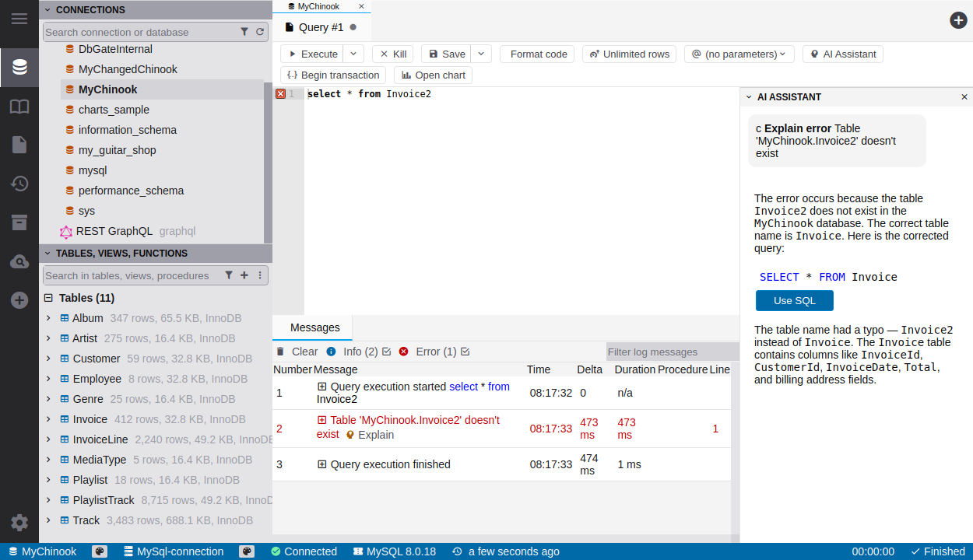Image resolution: width=973 pixels, height=560 pixels.
Task: Toggle the Info (2) messages checkbox
Action: (386, 352)
